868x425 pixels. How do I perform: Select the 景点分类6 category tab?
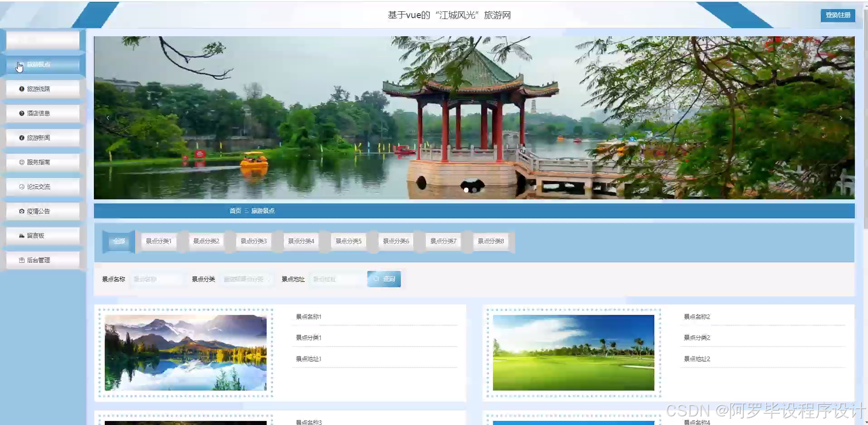396,241
